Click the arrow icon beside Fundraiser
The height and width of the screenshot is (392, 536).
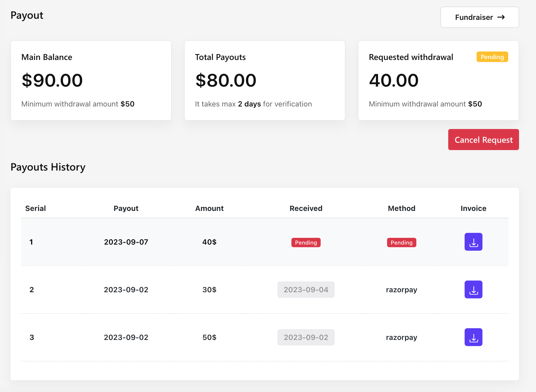[x=501, y=17]
